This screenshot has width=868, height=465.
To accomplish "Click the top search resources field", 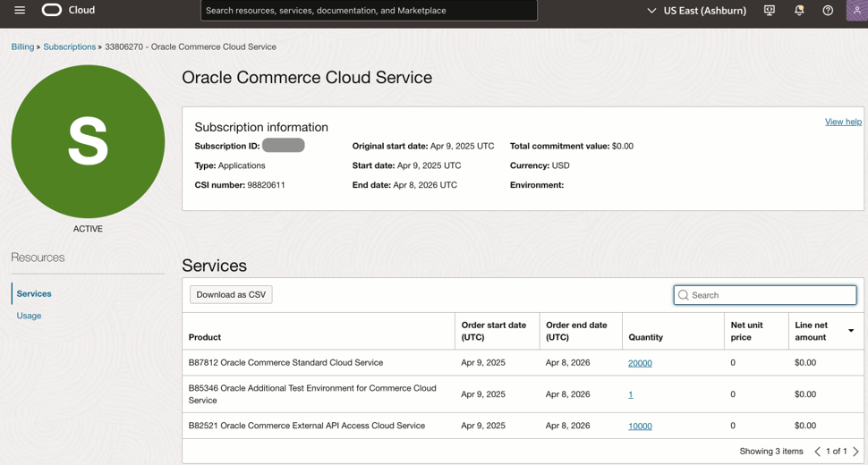I will click(x=369, y=11).
